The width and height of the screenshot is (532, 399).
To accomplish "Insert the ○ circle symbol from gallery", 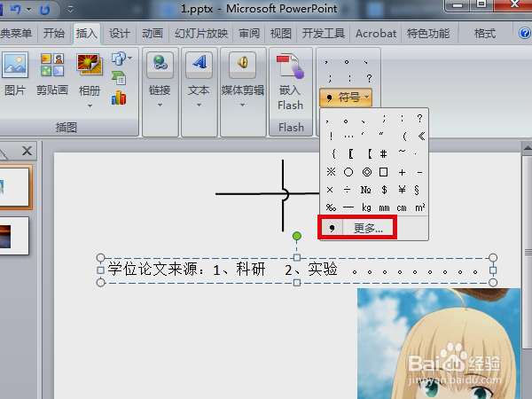I will click(348, 172).
